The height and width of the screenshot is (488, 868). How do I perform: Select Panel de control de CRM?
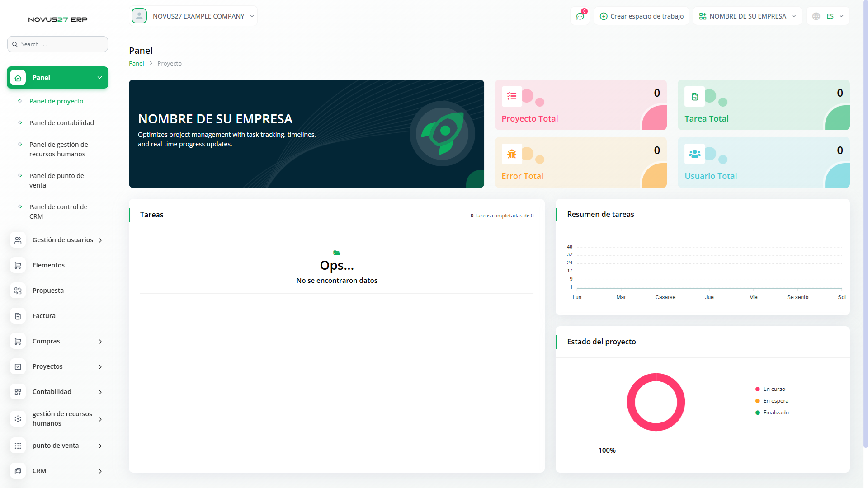58,211
